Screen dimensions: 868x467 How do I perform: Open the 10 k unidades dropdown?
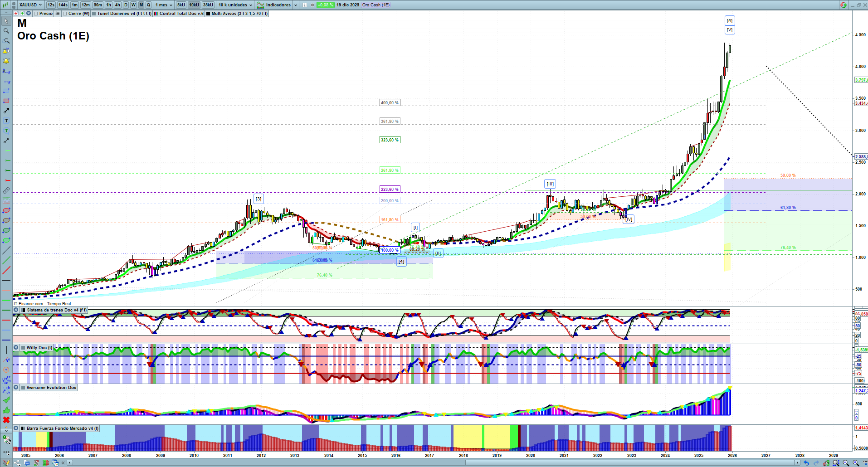(x=235, y=5)
